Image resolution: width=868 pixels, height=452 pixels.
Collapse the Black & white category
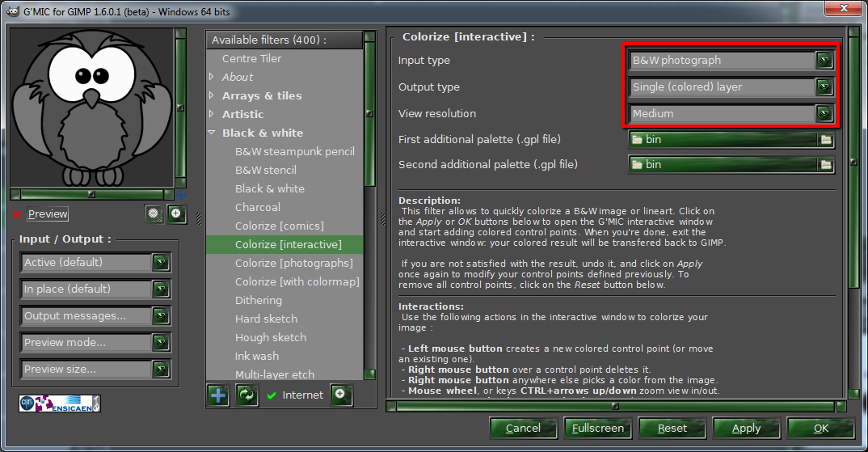pos(212,133)
